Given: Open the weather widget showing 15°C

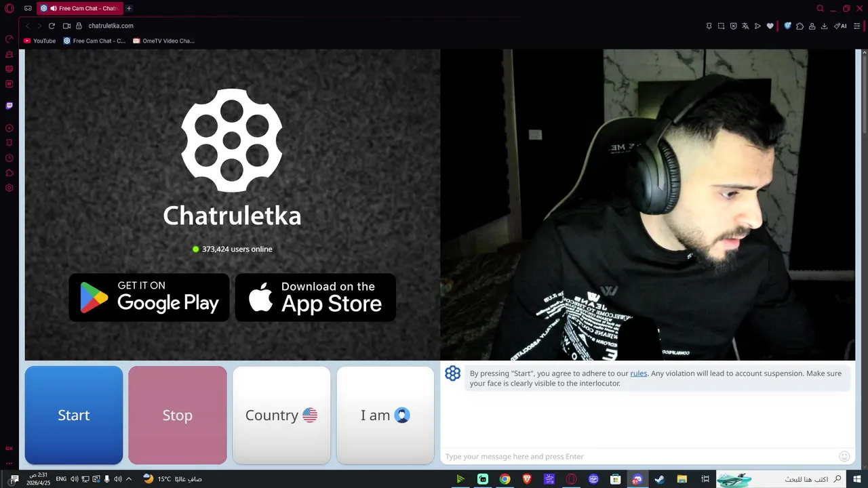Looking at the screenshot, I should [172, 479].
